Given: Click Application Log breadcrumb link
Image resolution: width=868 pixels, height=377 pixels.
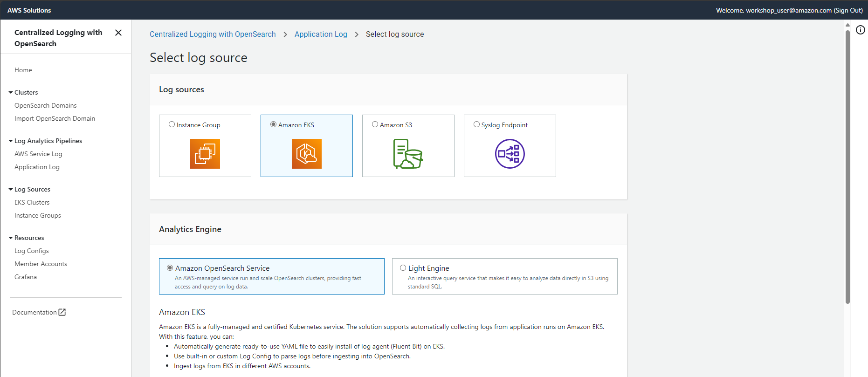Looking at the screenshot, I should pyautogui.click(x=321, y=34).
